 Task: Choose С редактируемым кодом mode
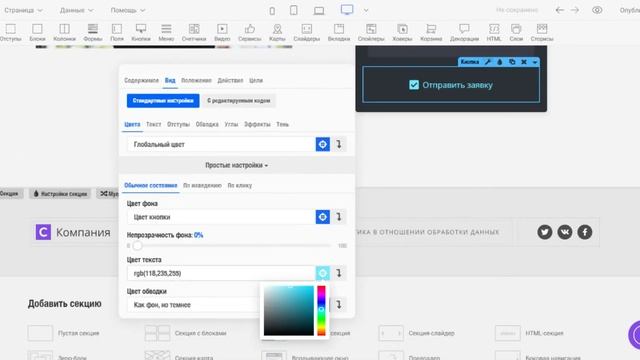coord(239,100)
